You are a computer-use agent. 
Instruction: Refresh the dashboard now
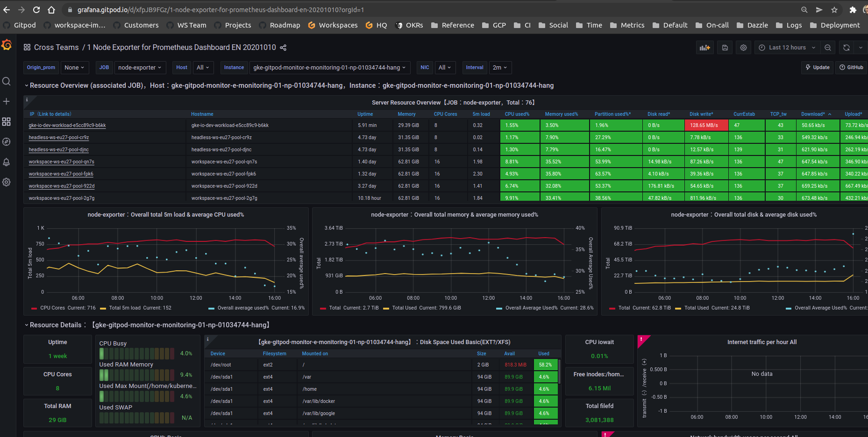pyautogui.click(x=846, y=48)
